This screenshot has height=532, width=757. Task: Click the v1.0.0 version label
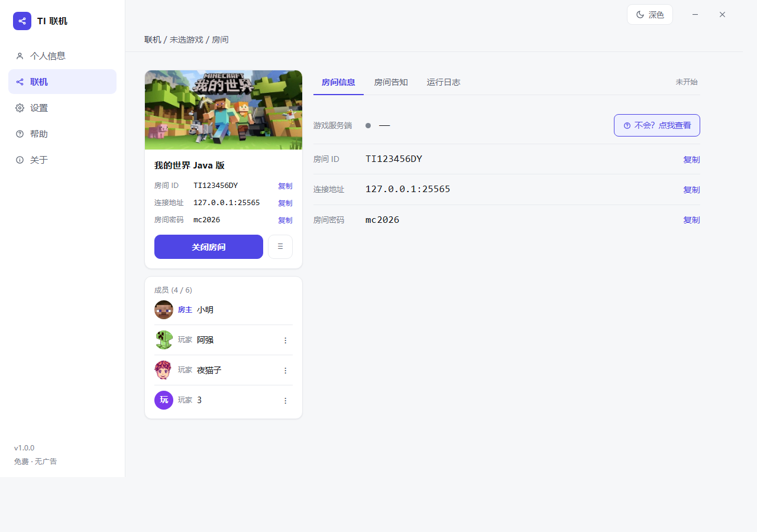24,448
